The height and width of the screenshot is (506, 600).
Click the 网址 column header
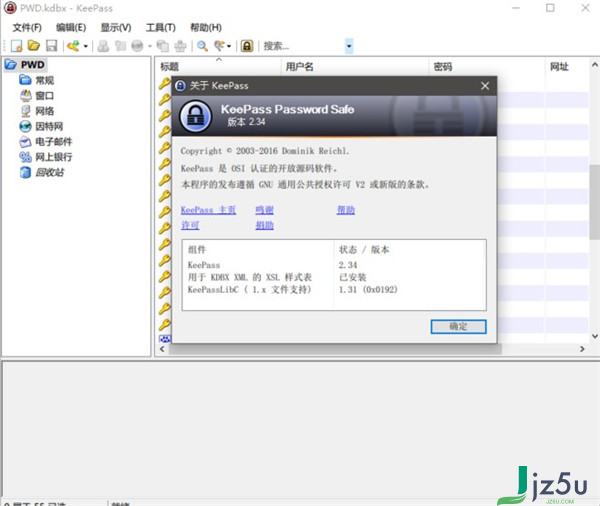click(567, 67)
